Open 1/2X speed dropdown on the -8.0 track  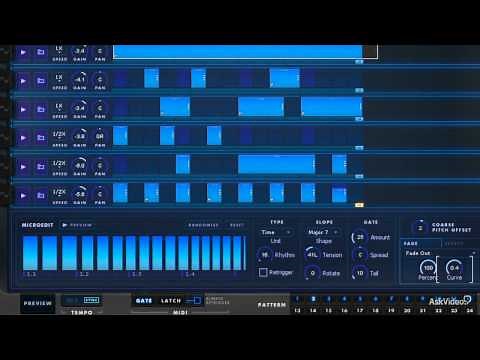(59, 164)
